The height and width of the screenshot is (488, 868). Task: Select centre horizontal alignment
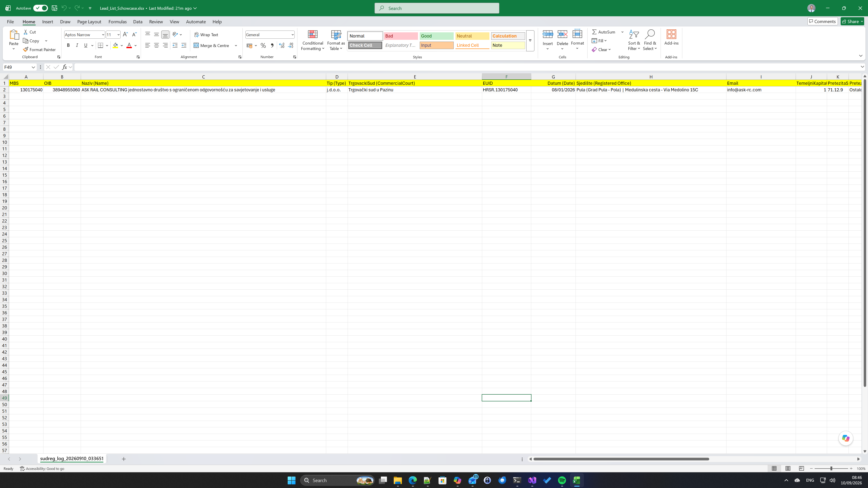click(156, 45)
